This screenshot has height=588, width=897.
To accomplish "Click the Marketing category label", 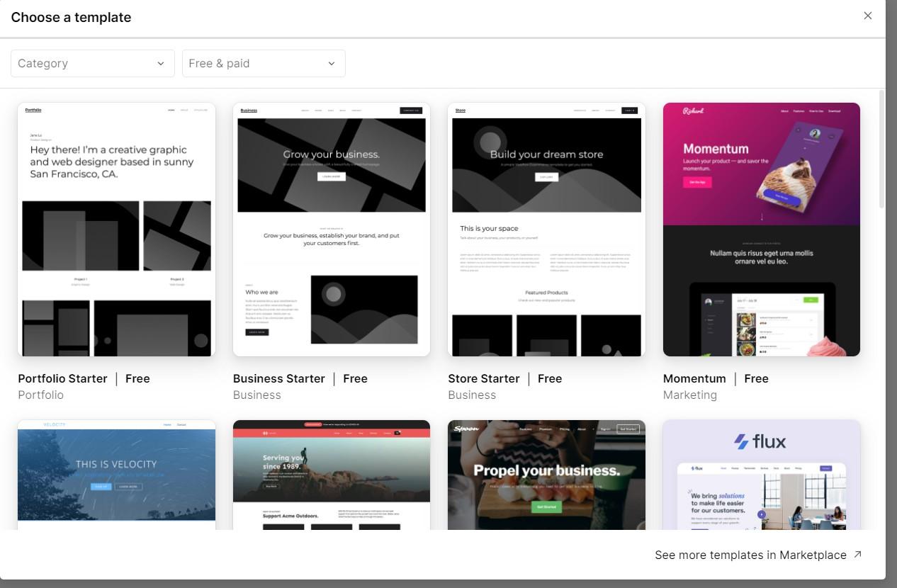I will pyautogui.click(x=690, y=395).
